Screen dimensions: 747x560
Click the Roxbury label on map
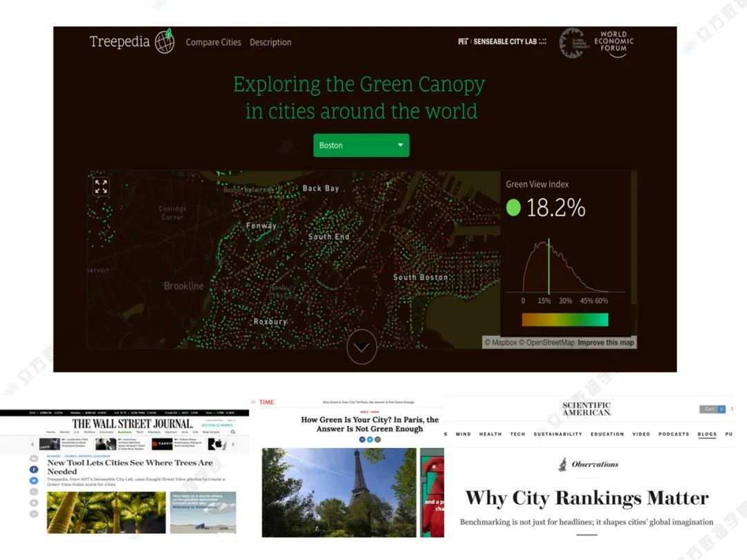click(x=270, y=321)
